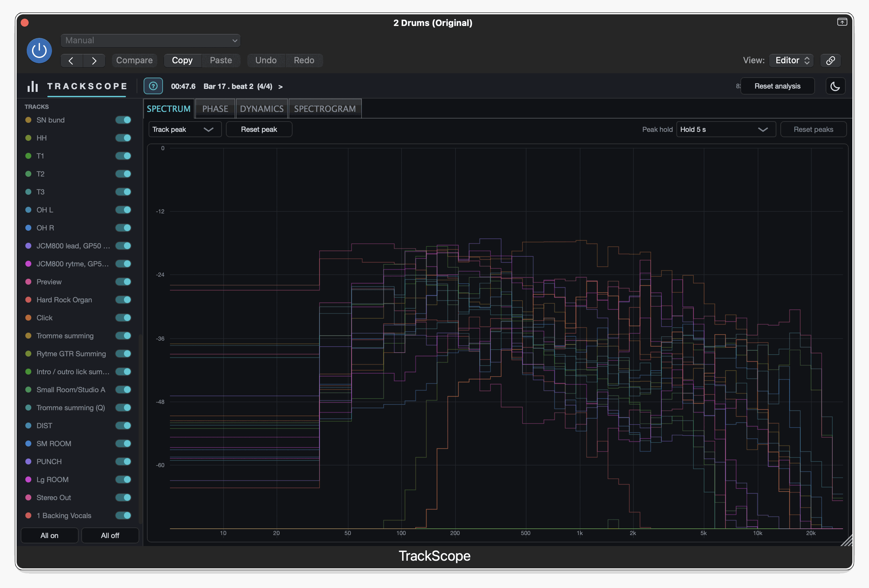Go to next preset arrow
The height and width of the screenshot is (588, 869).
(94, 61)
